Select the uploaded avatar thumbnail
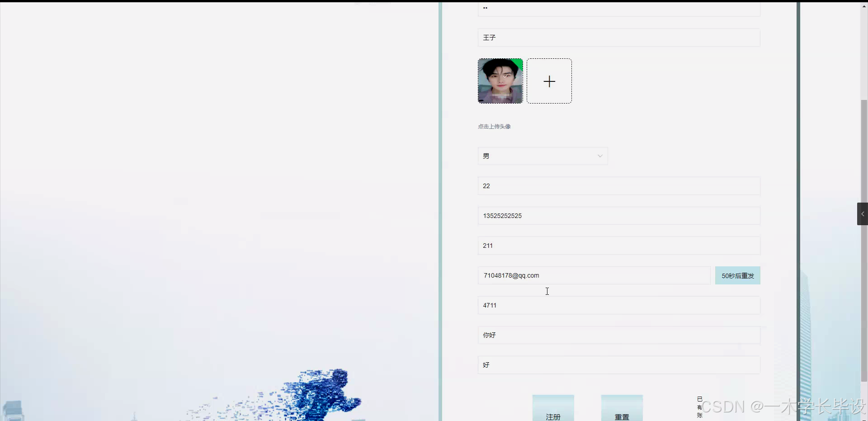The height and width of the screenshot is (421, 868). 500,81
